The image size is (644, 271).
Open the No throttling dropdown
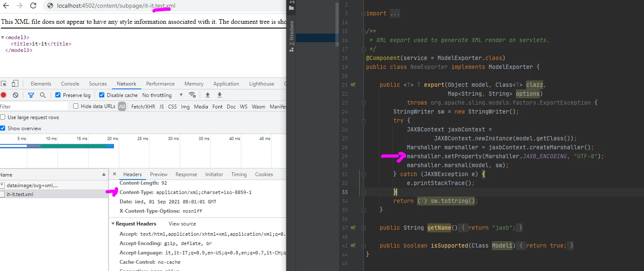point(163,95)
